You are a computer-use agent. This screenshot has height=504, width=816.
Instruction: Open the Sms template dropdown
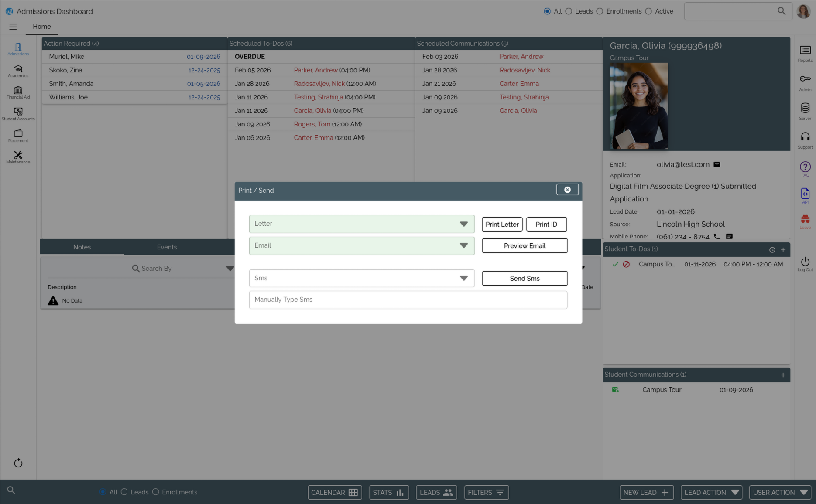463,279
